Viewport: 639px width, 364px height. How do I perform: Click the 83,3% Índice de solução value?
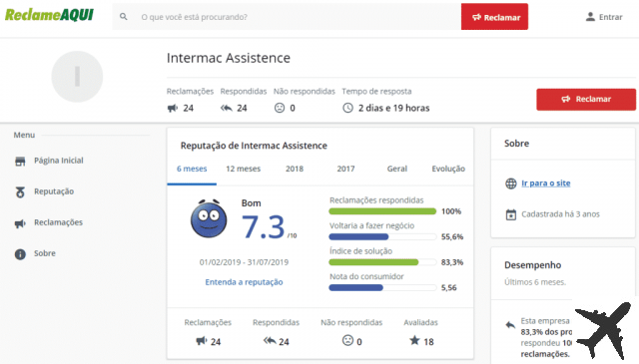click(452, 262)
